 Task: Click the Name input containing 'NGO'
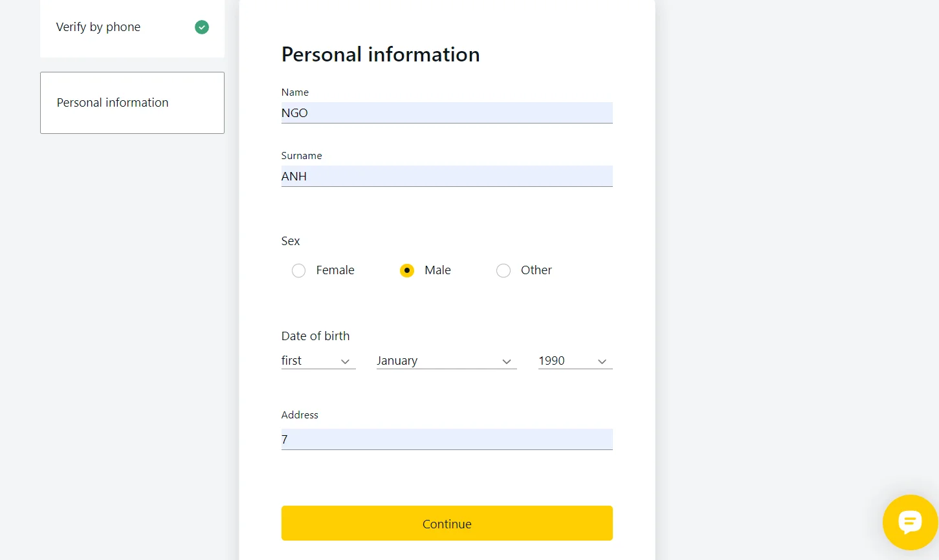tap(447, 113)
